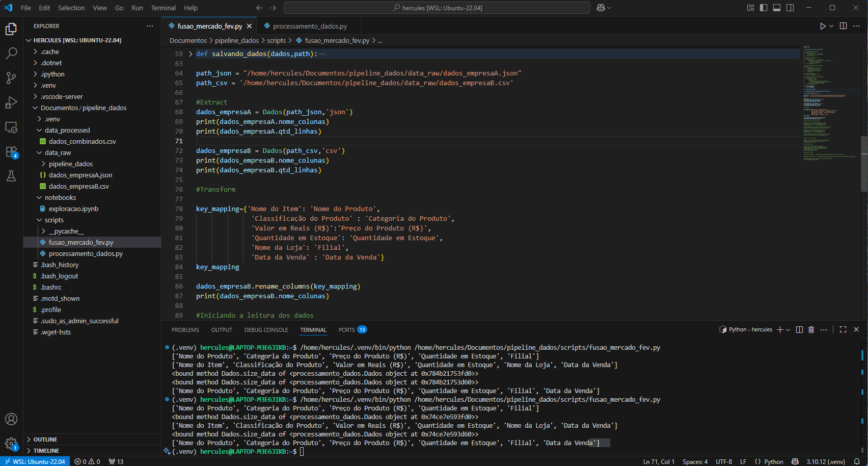Open the Search view icon
The height and width of the screenshot is (466, 868).
[11, 54]
